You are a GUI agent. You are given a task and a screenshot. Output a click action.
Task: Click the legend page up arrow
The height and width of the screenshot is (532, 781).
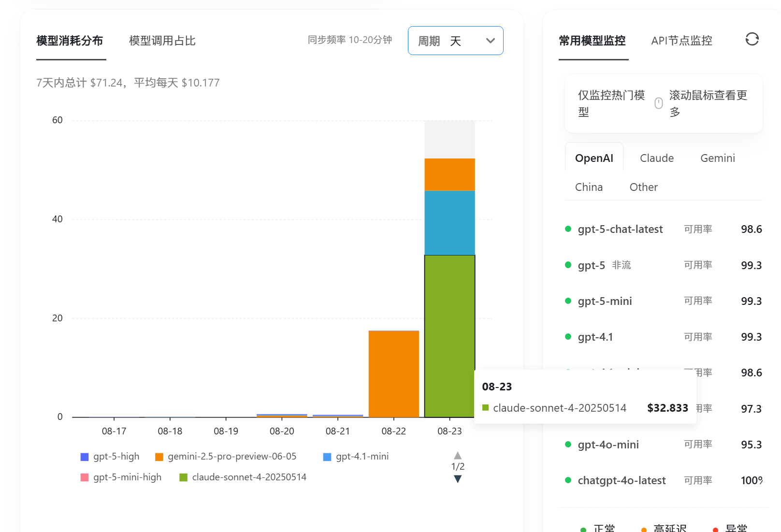pos(458,456)
